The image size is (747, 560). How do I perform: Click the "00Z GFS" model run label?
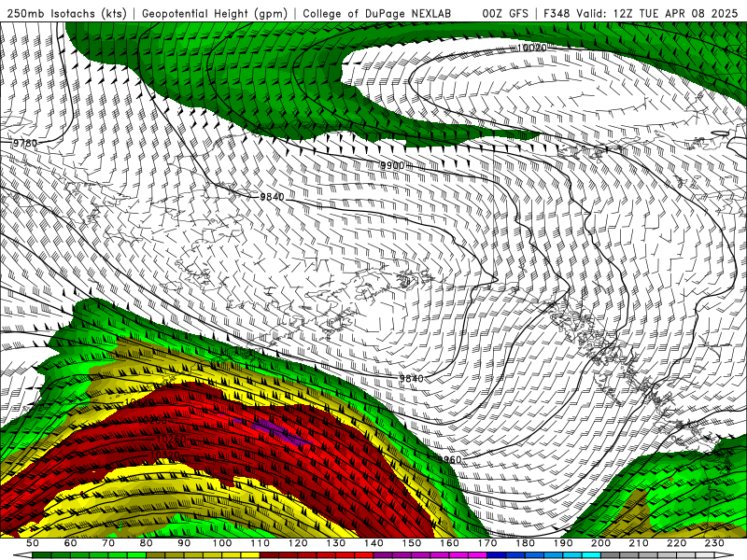coord(505,13)
